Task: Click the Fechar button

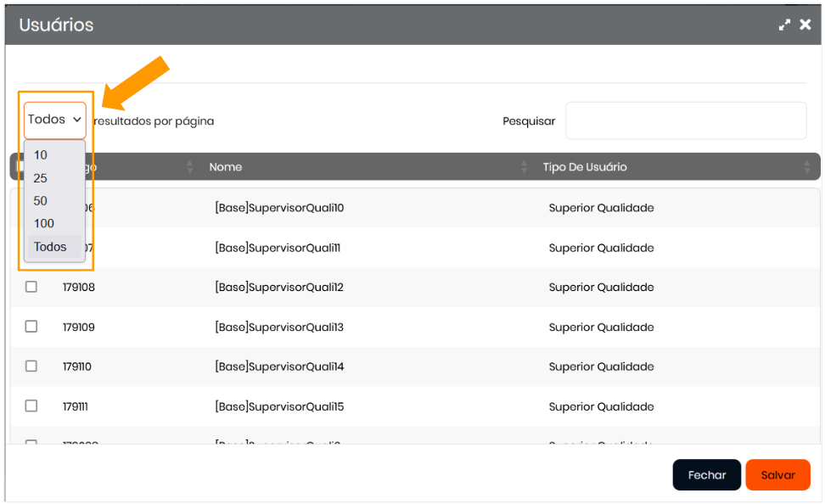Action: point(706,475)
